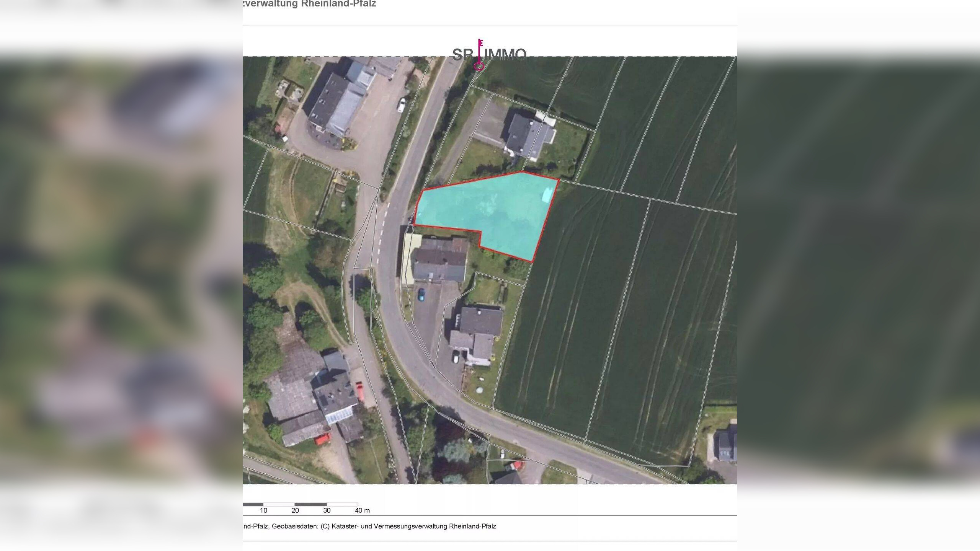
Task: Click the small white object inside the cyan plot
Action: coord(547,195)
